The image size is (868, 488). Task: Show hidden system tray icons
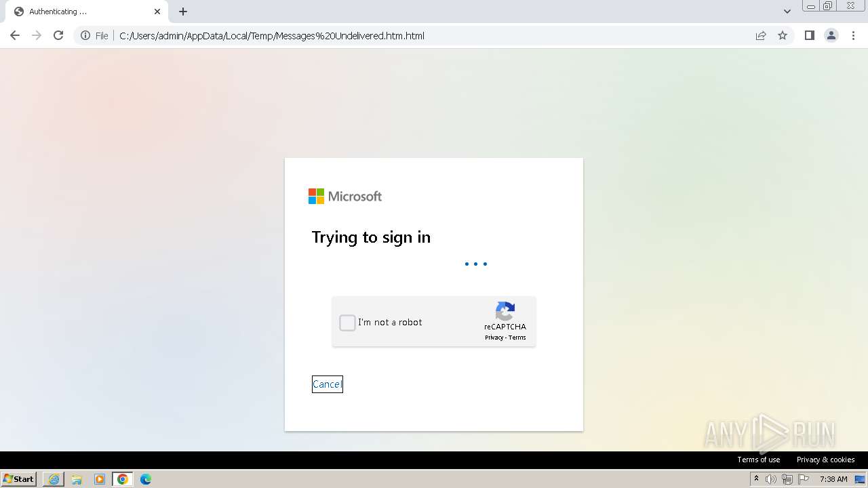[x=756, y=479]
